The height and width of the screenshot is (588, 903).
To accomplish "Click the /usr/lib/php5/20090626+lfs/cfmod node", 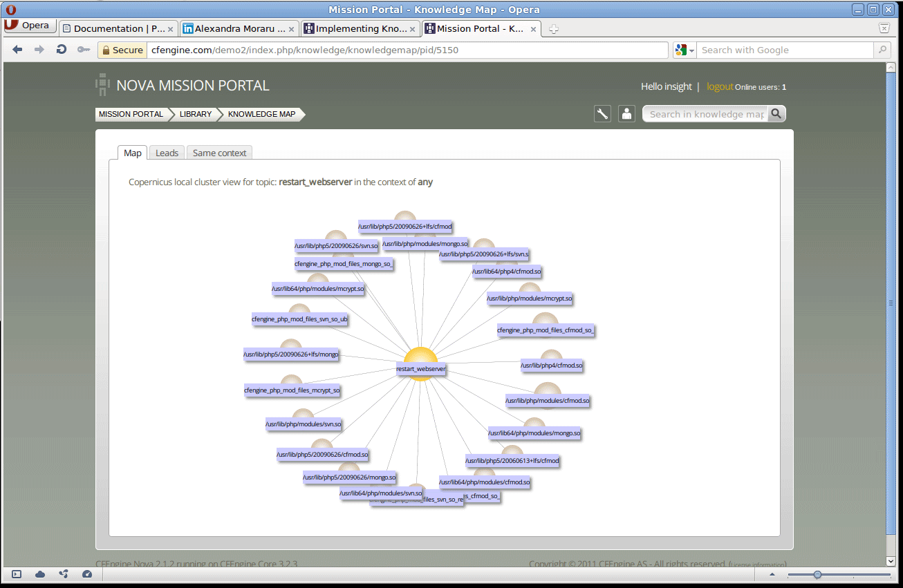I will tap(404, 226).
